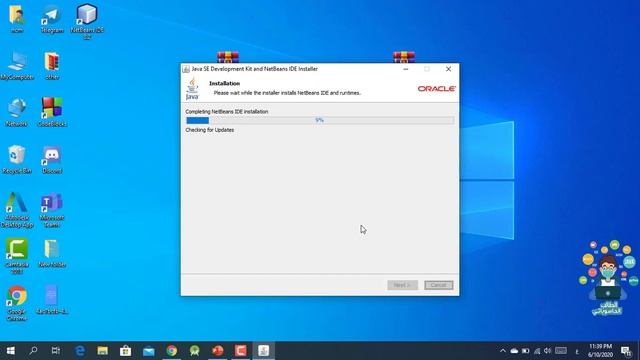640x360 pixels.
Task: Open the Camtasia 2018 desktop shortcut
Action: tap(17, 256)
